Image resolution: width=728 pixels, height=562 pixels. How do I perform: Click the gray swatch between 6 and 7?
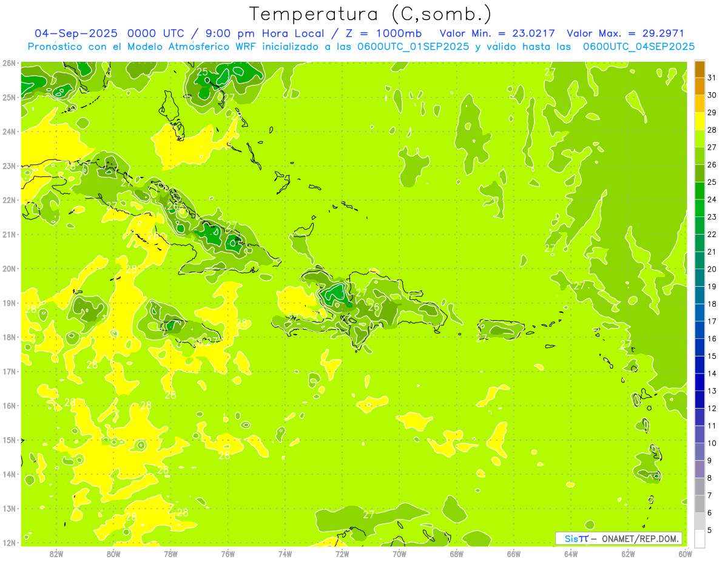699,504
